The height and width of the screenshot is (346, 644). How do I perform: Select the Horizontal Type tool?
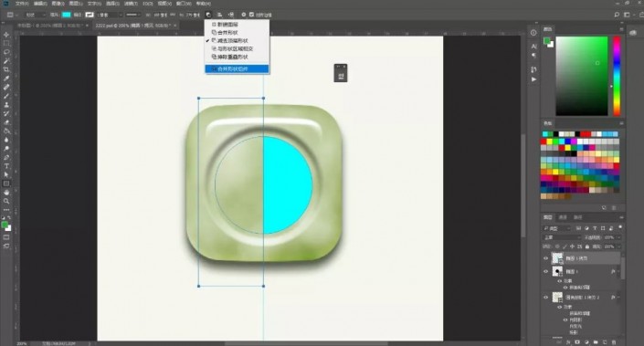(6, 166)
